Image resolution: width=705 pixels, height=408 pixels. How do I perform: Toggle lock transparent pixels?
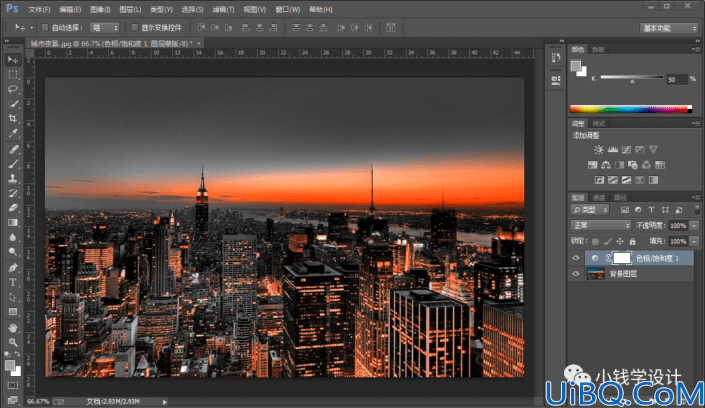click(x=595, y=242)
